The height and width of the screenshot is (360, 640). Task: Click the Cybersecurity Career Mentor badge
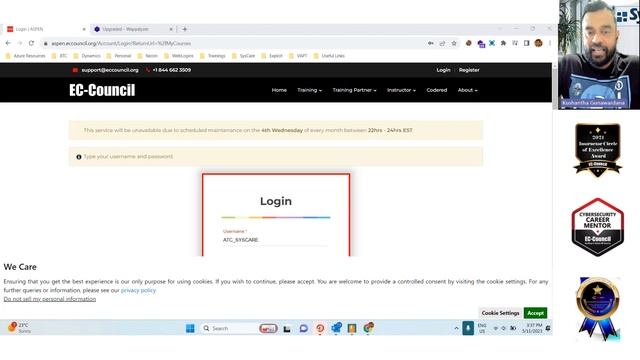pyautogui.click(x=598, y=227)
